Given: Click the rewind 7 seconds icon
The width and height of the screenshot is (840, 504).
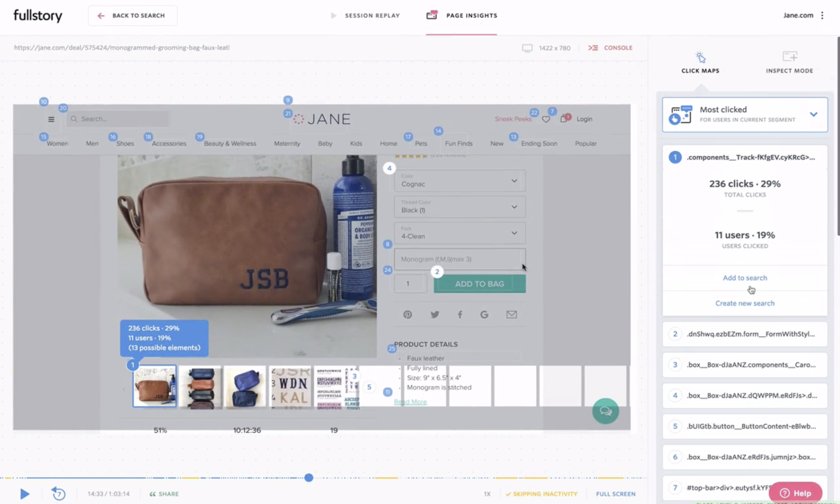Looking at the screenshot, I should click(58, 493).
